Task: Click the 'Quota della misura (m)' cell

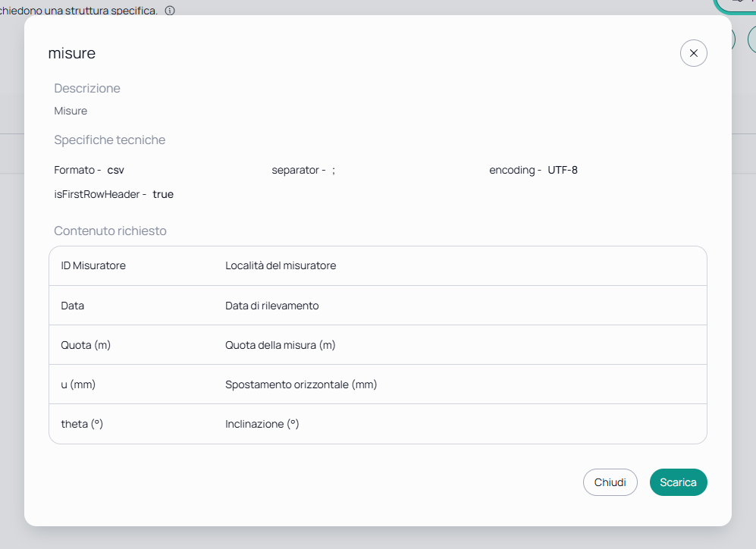Action: [x=280, y=345]
